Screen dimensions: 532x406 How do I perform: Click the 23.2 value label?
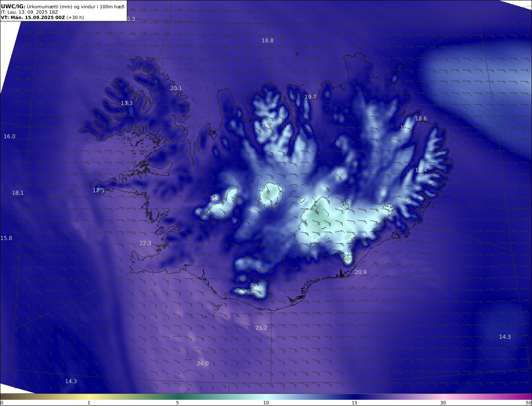pyautogui.click(x=261, y=328)
